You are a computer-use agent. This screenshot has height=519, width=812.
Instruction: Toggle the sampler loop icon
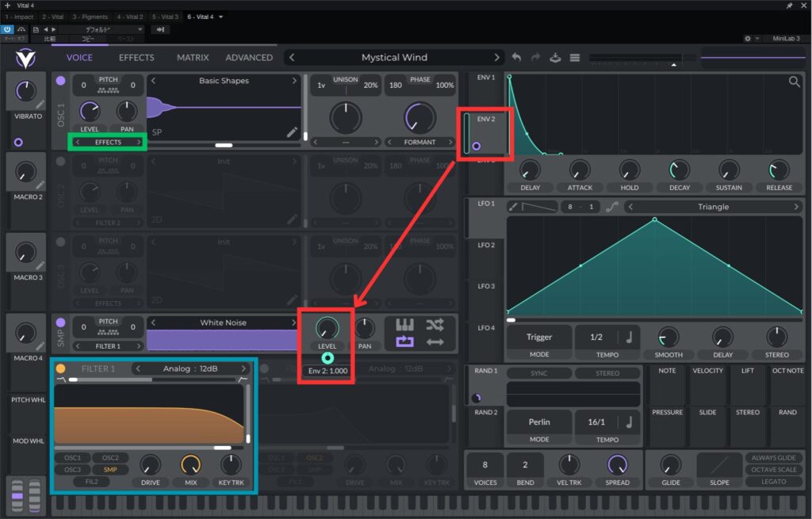404,342
